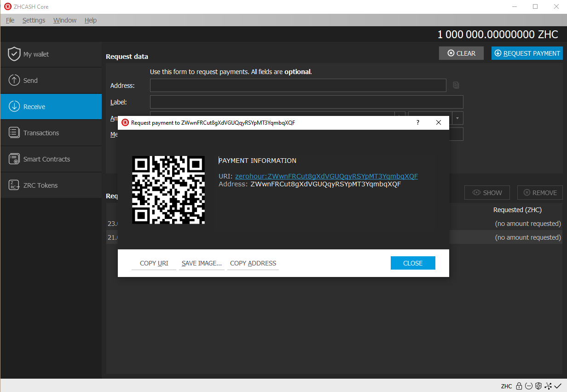Select '(no amount requested)' in the 23. row
The width and height of the screenshot is (567, 392).
coord(528,224)
